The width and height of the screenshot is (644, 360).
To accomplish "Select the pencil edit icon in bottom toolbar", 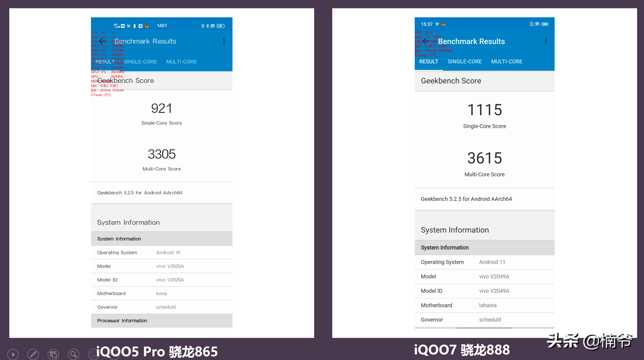I will 33,354.
